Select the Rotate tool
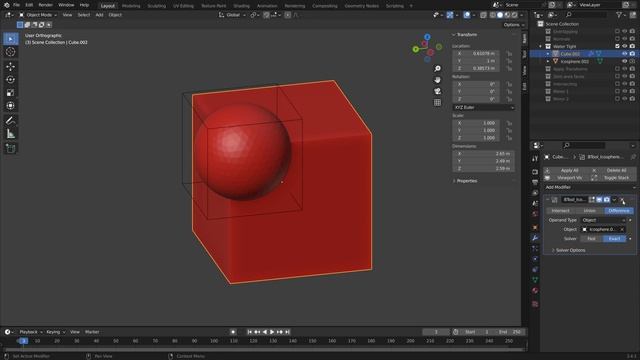The width and height of the screenshot is (640, 360). click(x=11, y=80)
